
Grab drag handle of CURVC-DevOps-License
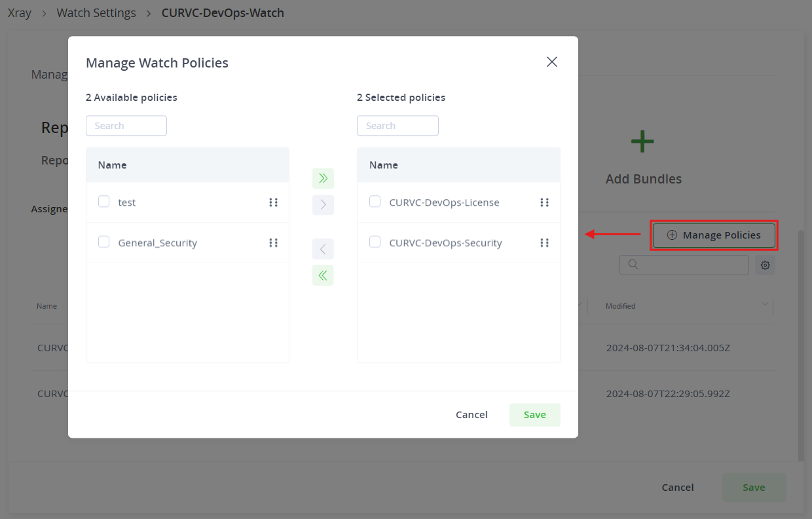544,202
